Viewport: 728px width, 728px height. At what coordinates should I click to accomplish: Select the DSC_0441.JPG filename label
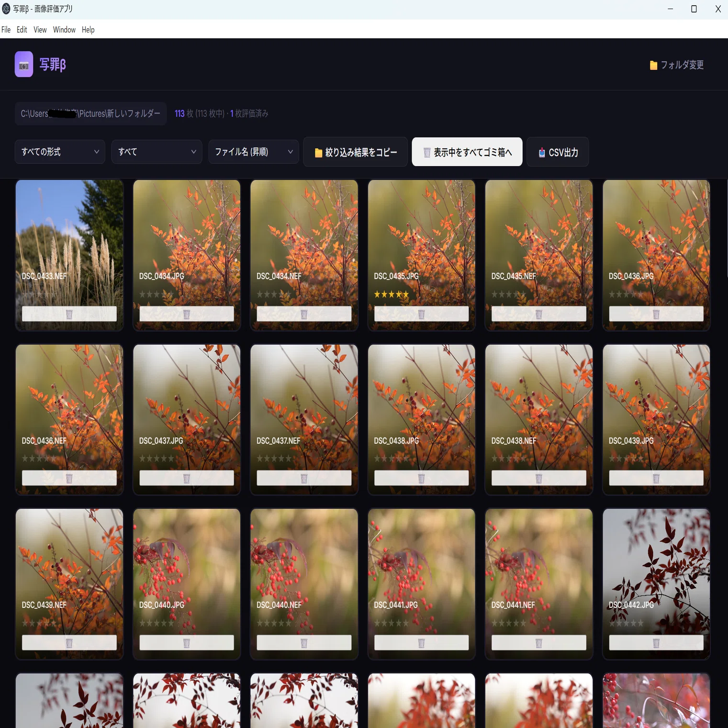(x=396, y=605)
